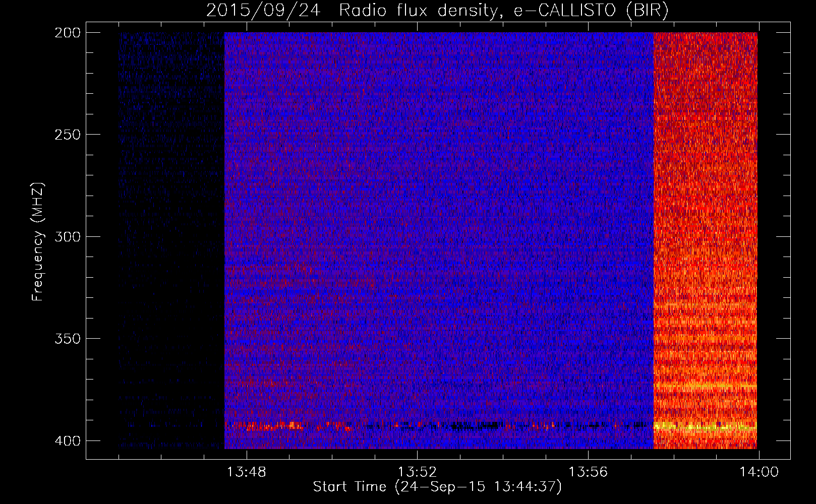
Task: Click the 13:52 time tick label
Action: click(x=417, y=472)
